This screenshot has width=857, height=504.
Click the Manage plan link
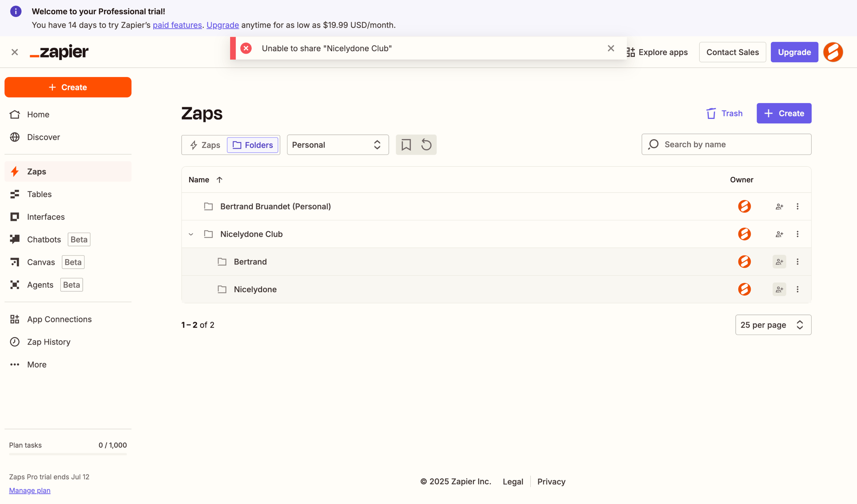click(30, 490)
